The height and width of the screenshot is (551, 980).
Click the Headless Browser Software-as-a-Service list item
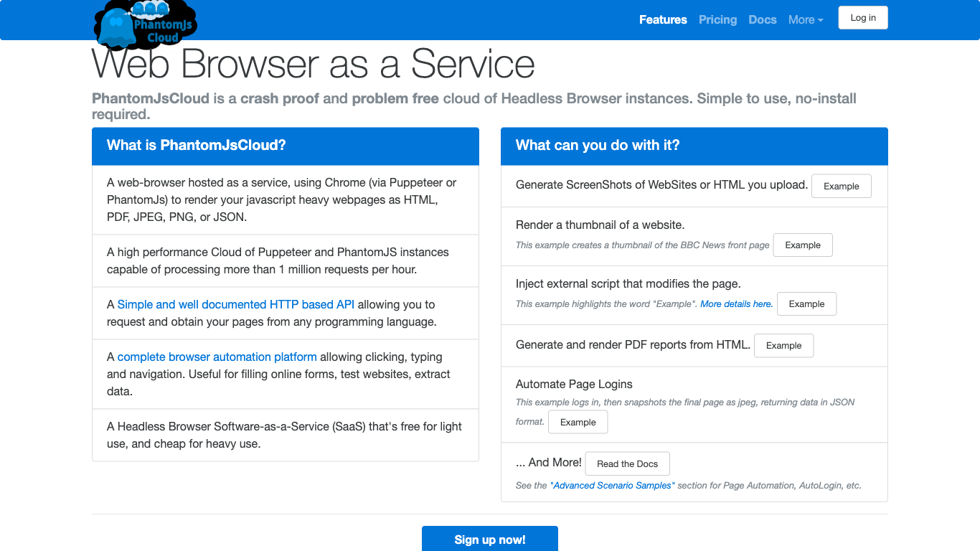[x=286, y=435]
